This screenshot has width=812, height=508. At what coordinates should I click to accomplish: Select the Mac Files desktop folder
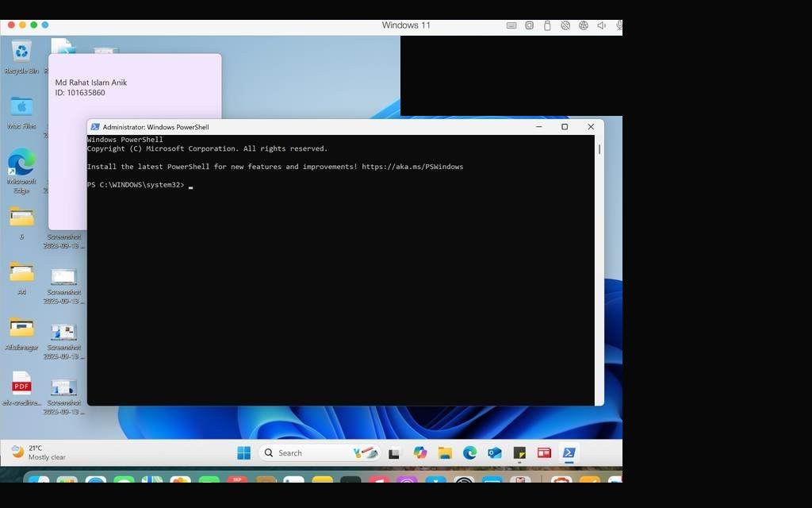pos(21,113)
